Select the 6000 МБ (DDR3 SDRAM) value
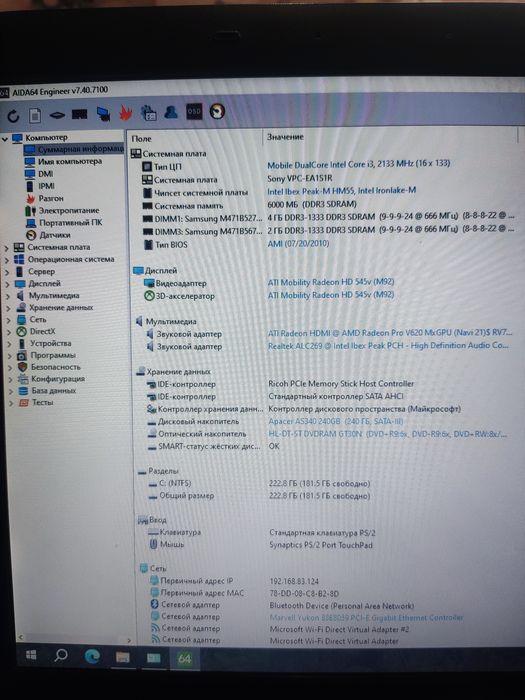 point(312,204)
